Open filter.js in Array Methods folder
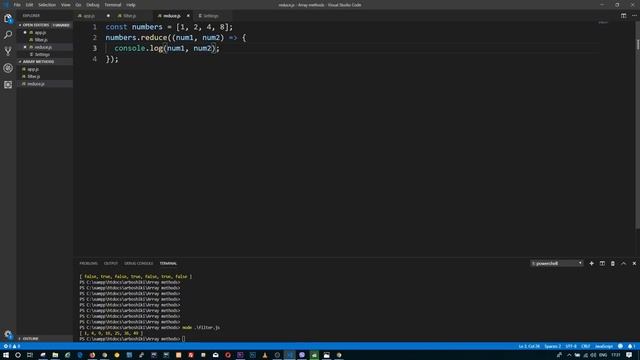The width and height of the screenshot is (640, 360). pos(45,76)
